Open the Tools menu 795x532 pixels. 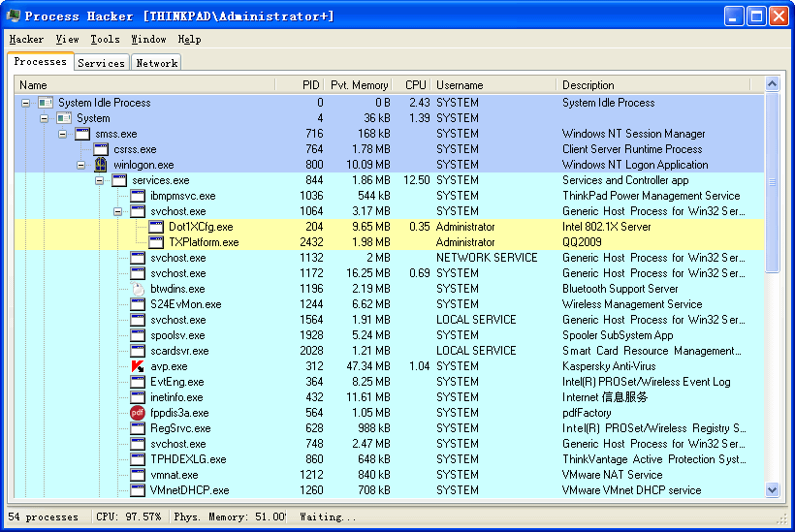pos(105,40)
